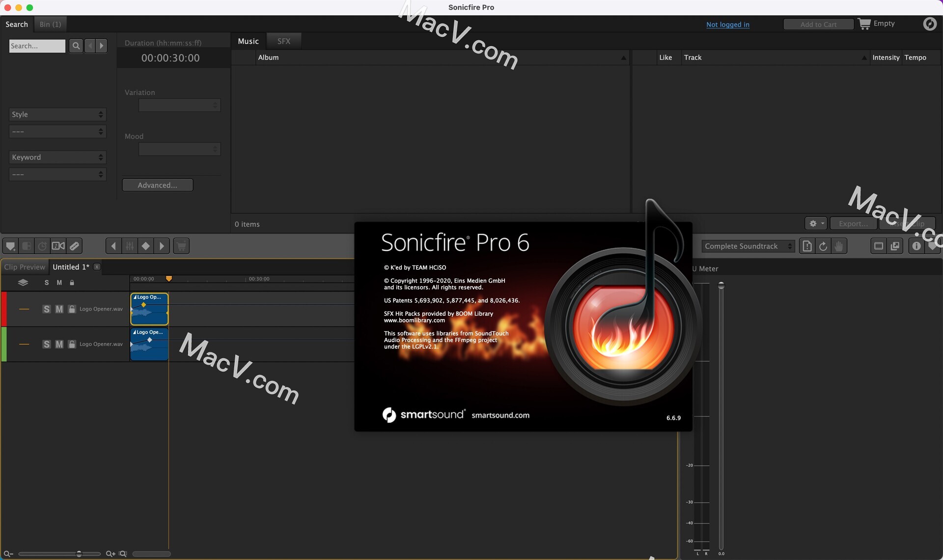The height and width of the screenshot is (560, 943).
Task: Switch to the Bin (1) tab
Action: (50, 24)
